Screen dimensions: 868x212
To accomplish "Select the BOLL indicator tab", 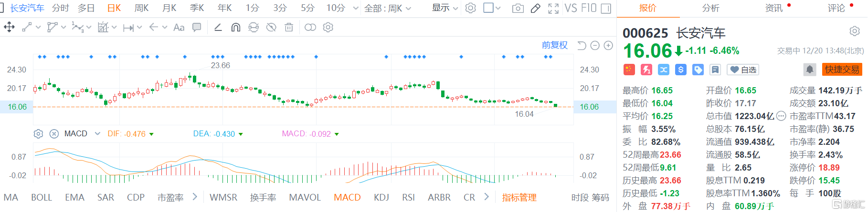I will pyautogui.click(x=42, y=197).
